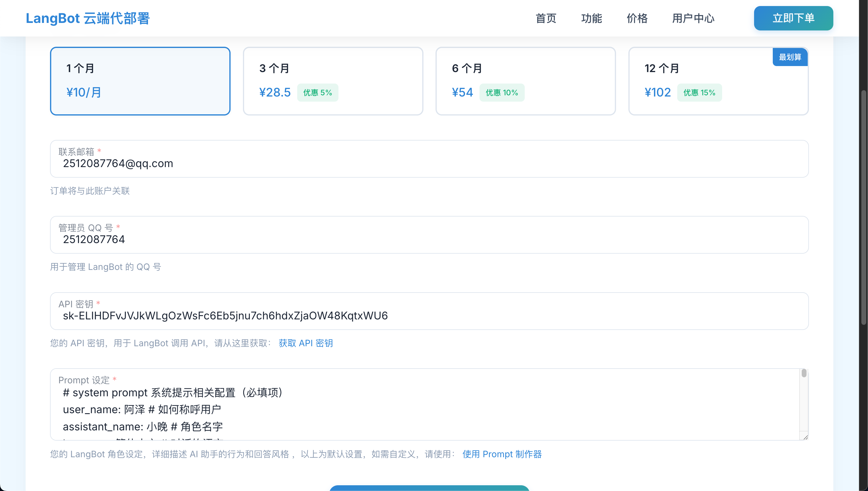Click the Prompt textarea scrollbar thumb
868x491 pixels.
click(x=804, y=373)
